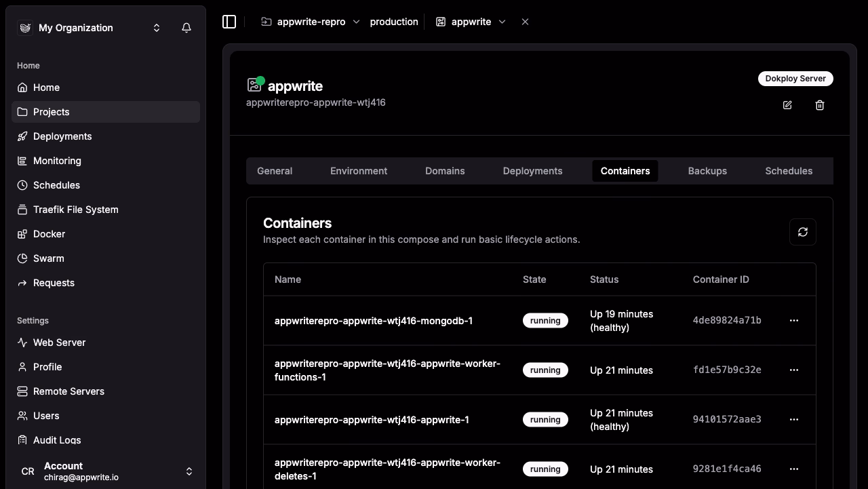
Task: Expand the appwrite service dropdown in breadcrumb
Action: coord(502,22)
